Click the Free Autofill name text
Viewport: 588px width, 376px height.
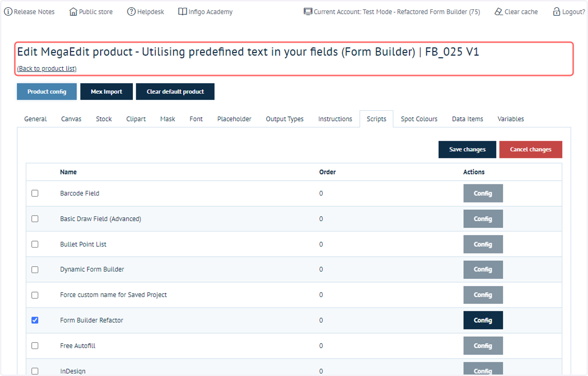(77, 346)
